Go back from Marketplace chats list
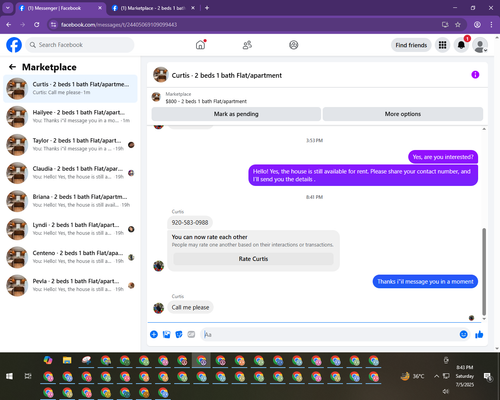Screen dimensions: 500x400 click(x=12, y=67)
